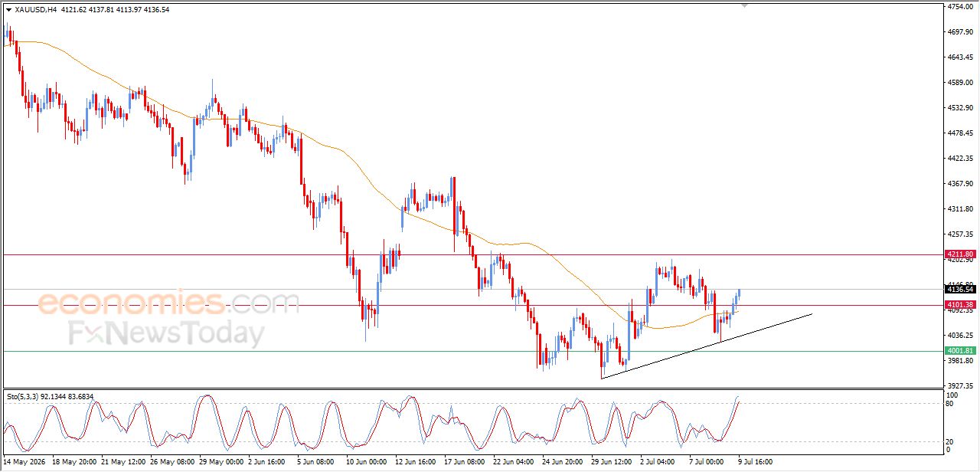Click the 17 Jun 08:00 time axis label
The height and width of the screenshot is (472, 980).
pos(465,463)
